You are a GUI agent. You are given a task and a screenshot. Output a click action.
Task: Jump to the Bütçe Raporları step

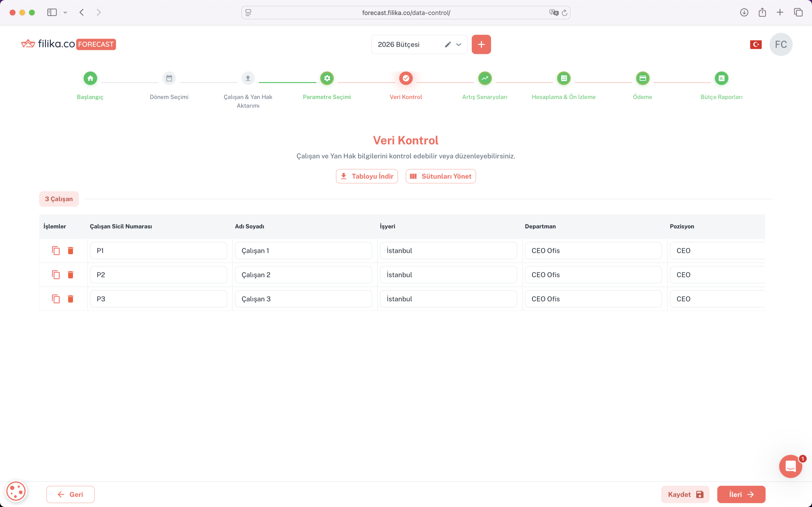click(721, 79)
